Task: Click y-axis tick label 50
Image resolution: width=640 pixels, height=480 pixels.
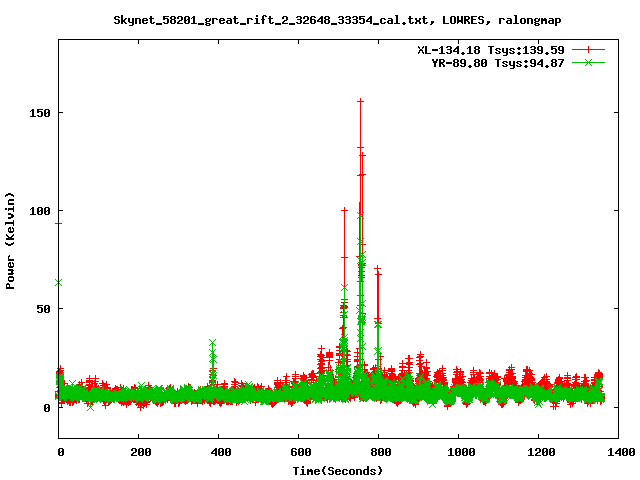Action: click(x=43, y=309)
